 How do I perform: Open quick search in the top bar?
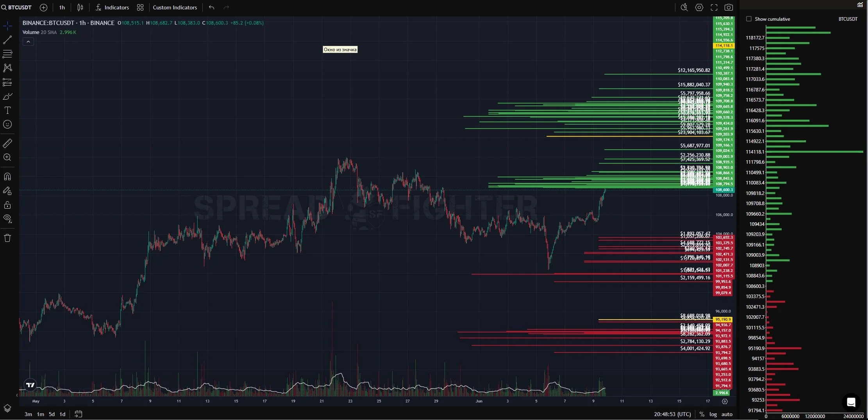[x=684, y=7]
